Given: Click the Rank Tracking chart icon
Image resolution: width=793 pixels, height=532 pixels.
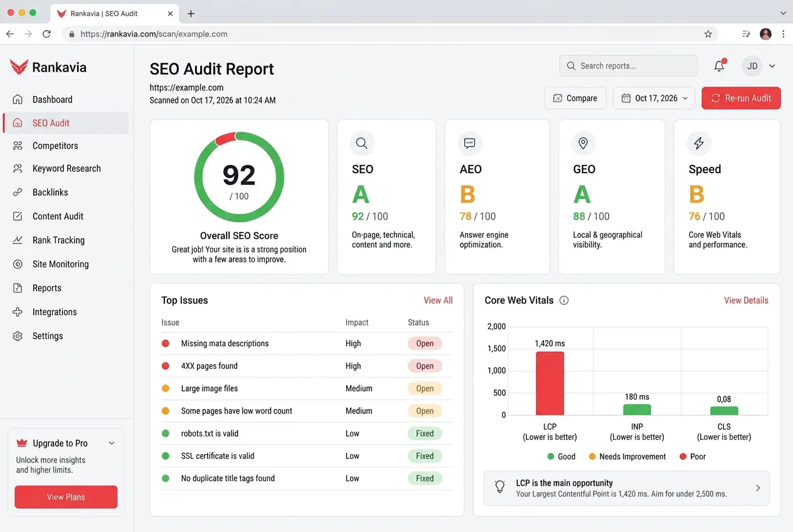Looking at the screenshot, I should click(18, 240).
